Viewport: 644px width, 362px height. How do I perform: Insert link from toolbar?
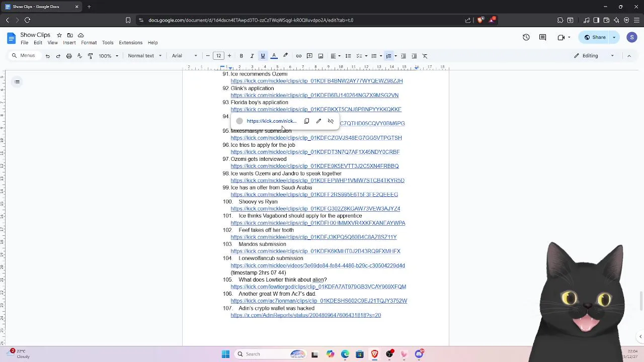[298, 56]
